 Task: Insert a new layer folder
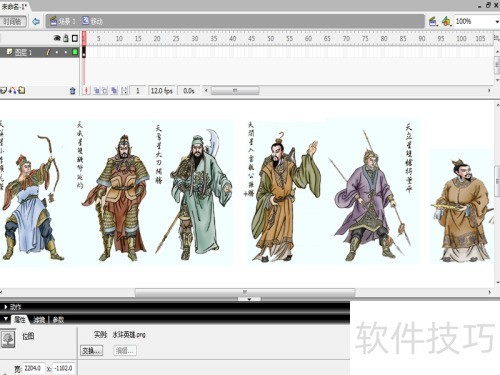pos(22,90)
